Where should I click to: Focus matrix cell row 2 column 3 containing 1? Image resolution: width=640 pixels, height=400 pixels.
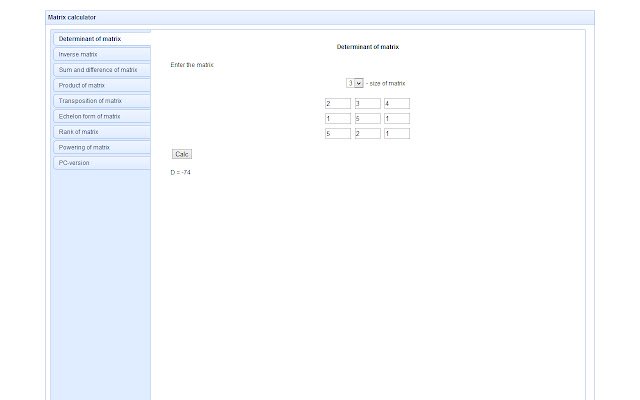(397, 118)
